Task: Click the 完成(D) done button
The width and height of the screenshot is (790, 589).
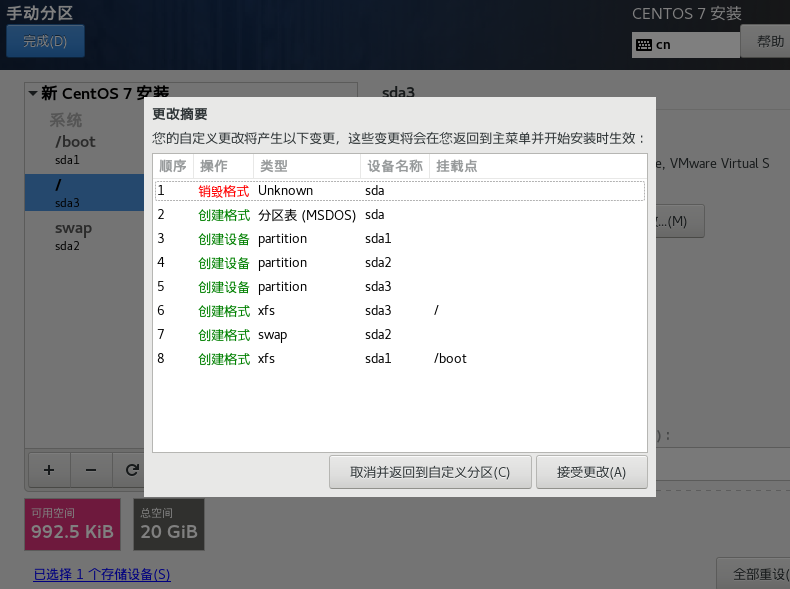Action: [45, 41]
